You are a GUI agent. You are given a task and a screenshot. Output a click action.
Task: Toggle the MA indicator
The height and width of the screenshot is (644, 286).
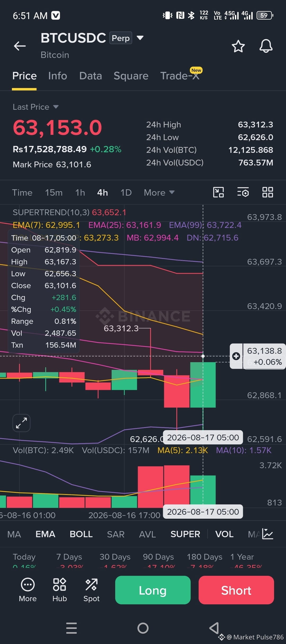pyautogui.click(x=14, y=534)
